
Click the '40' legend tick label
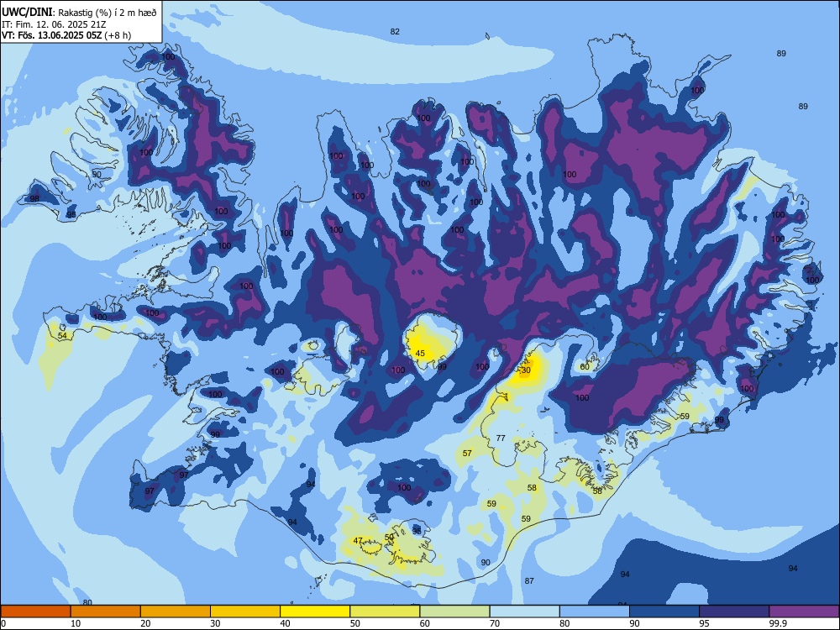pos(285,623)
